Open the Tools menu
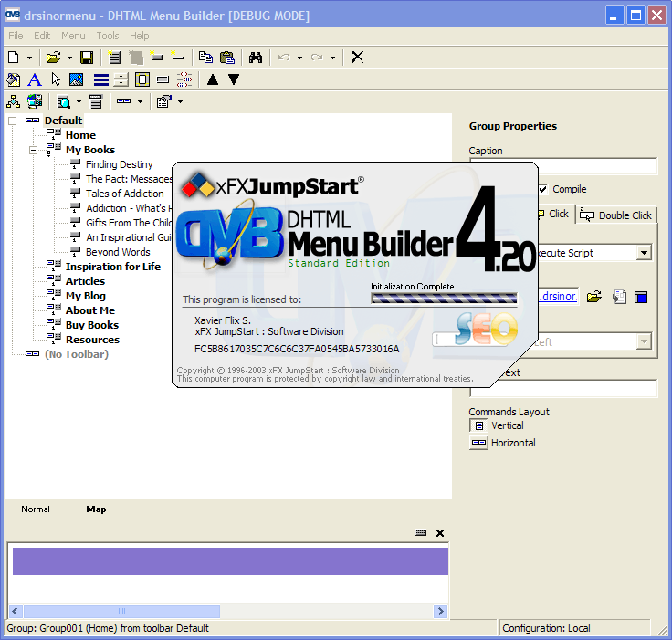 (108, 36)
